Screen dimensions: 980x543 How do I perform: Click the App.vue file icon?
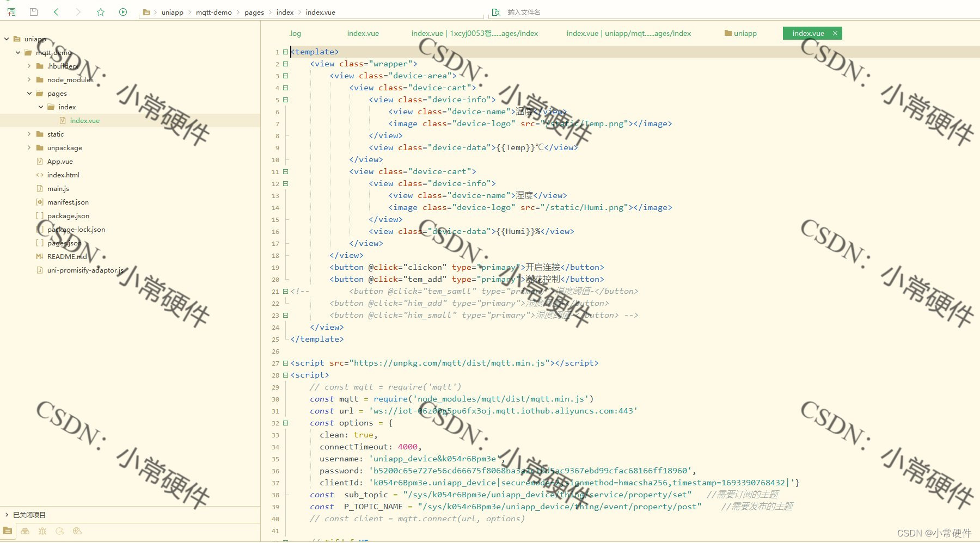tap(40, 161)
